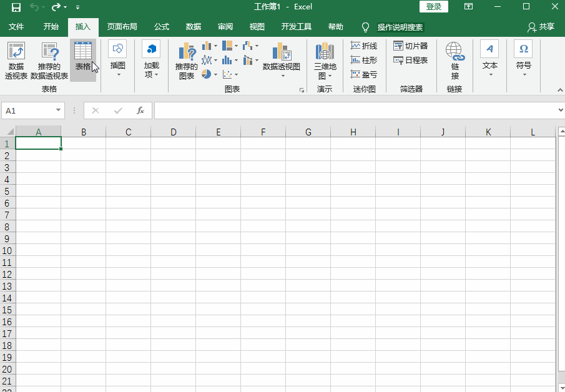Insert a hyperlink with the 链接 button

point(454,60)
